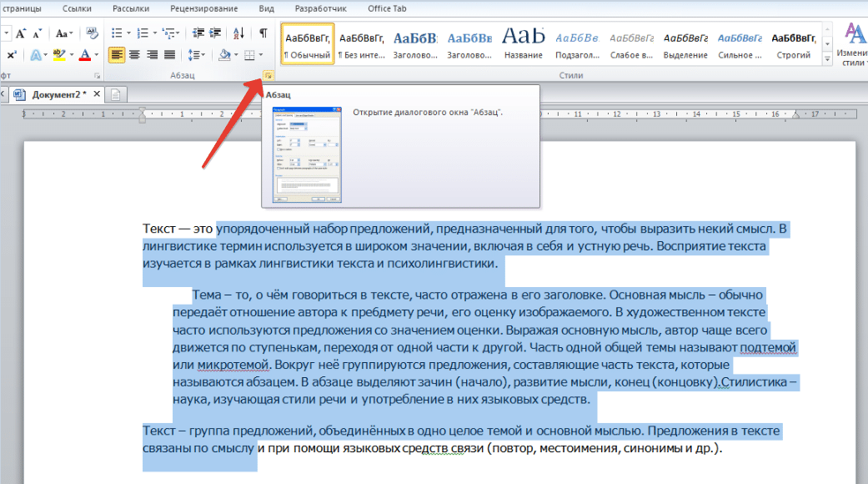868x484 pixels.
Task: Expand the font color dropdown arrow
Action: click(97, 55)
